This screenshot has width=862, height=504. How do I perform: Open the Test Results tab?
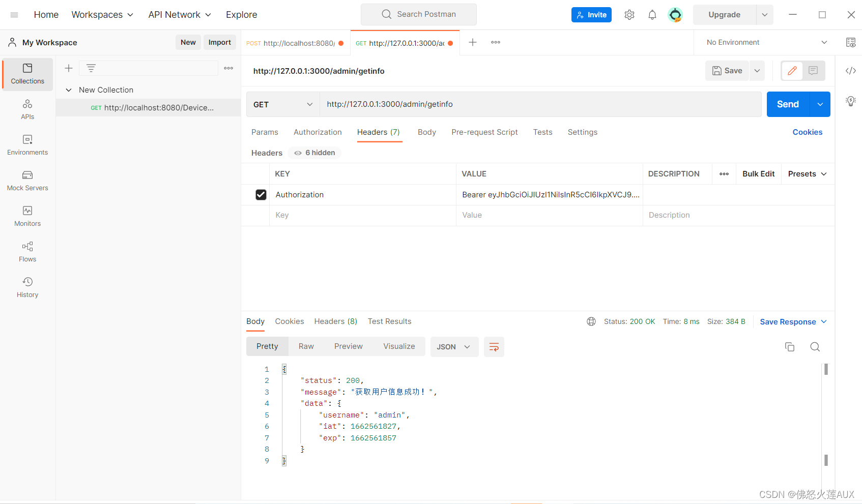click(x=390, y=321)
